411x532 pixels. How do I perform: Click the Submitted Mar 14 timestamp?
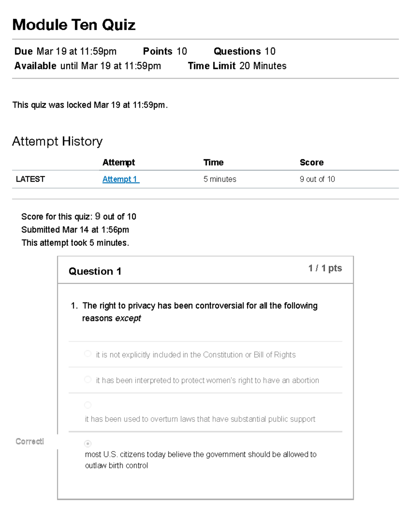[x=75, y=230]
